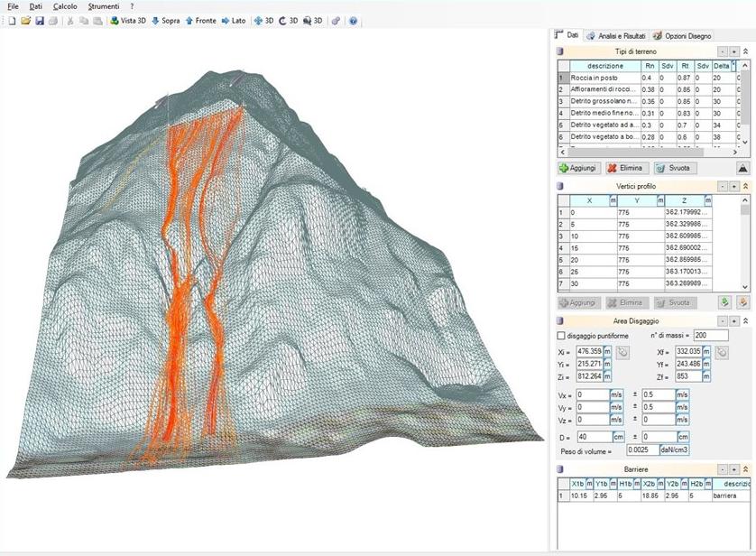Collapse the Area Disgaggio panel chevron

[745, 321]
